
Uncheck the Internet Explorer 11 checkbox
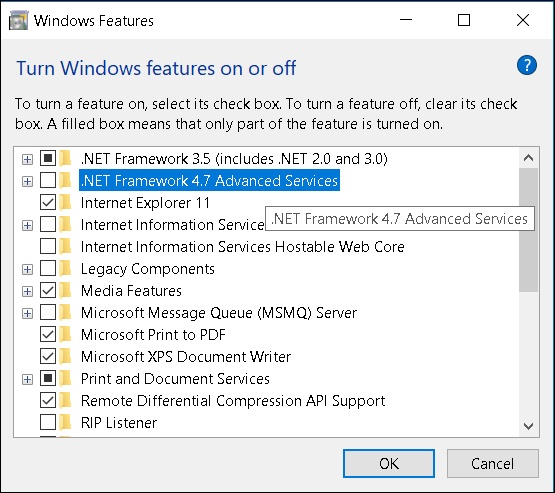48,203
